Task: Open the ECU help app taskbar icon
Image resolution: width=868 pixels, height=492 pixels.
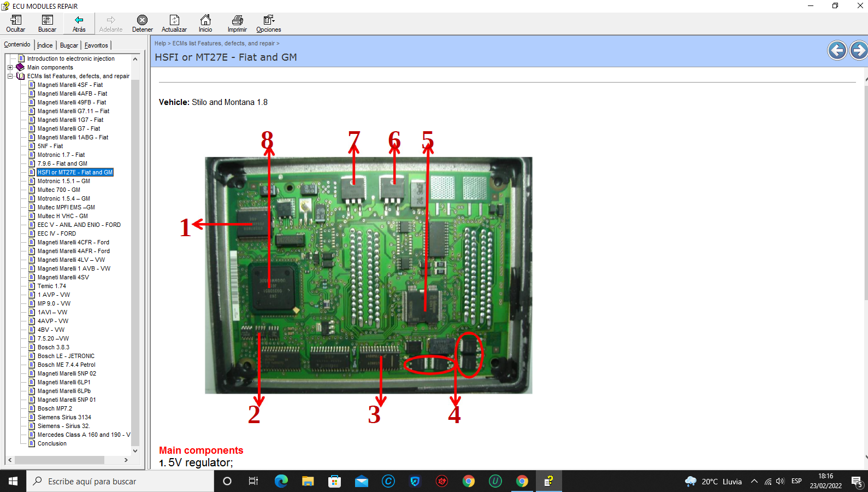Action: click(x=548, y=481)
